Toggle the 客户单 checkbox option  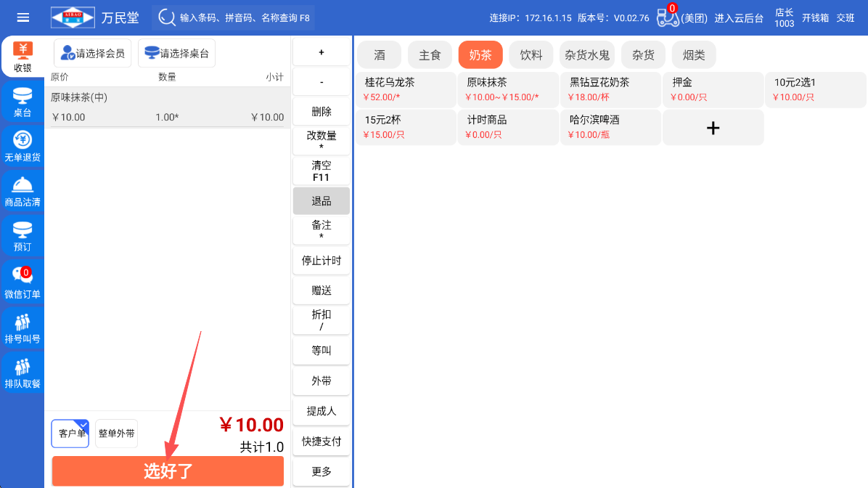pos(70,434)
